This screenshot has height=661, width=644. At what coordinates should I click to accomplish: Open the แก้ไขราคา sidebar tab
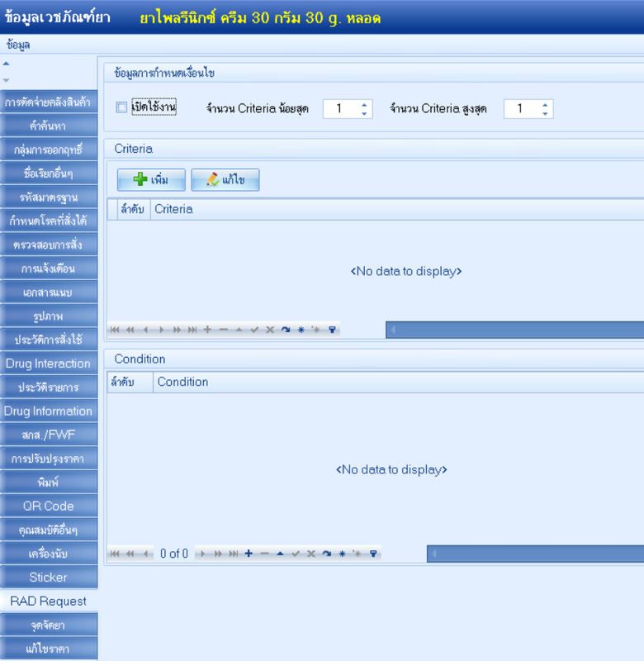pos(49,649)
